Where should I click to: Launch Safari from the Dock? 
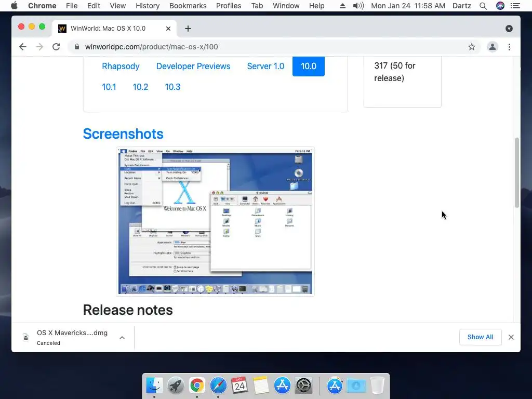click(x=218, y=385)
